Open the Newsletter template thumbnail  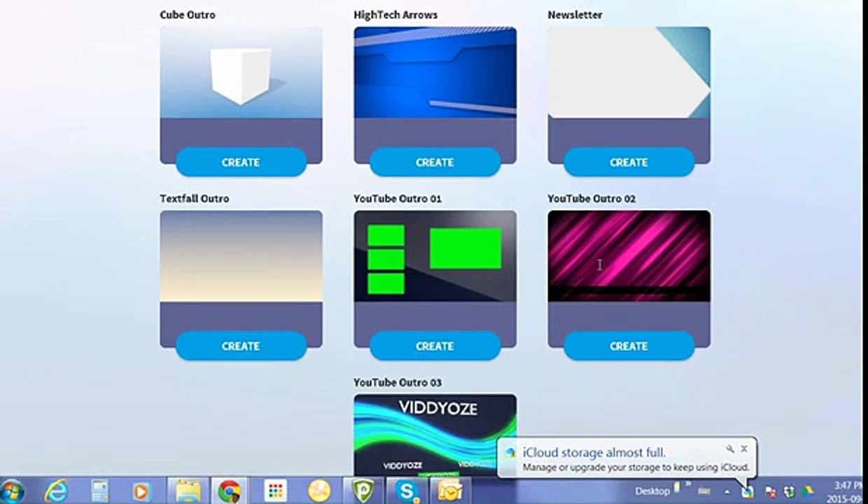pos(629,73)
